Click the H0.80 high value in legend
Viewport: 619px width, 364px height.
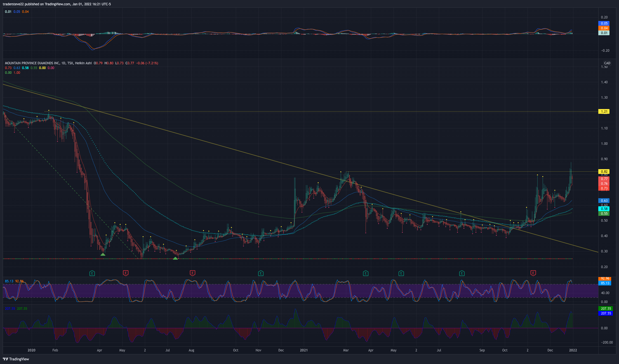(x=109, y=63)
